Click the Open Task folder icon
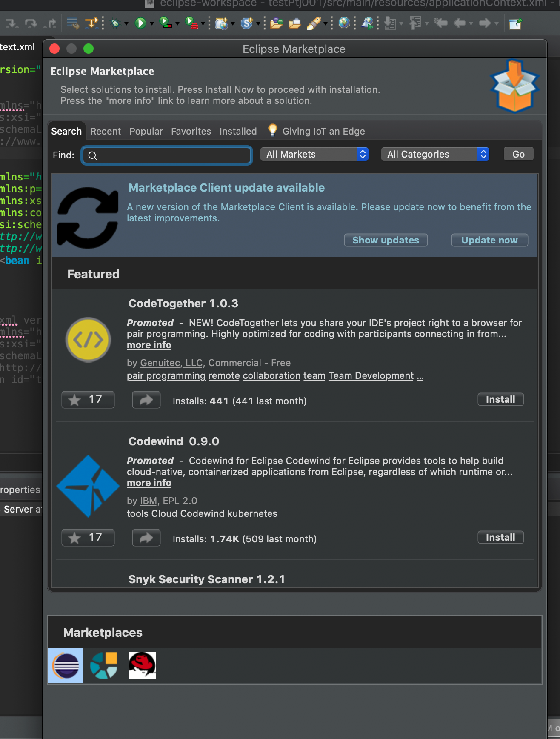This screenshot has height=739, width=560. [x=295, y=23]
